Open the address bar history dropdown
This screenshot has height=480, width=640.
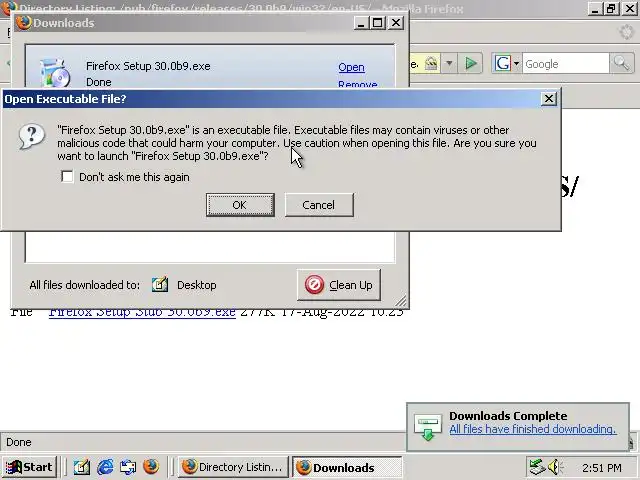click(449, 63)
